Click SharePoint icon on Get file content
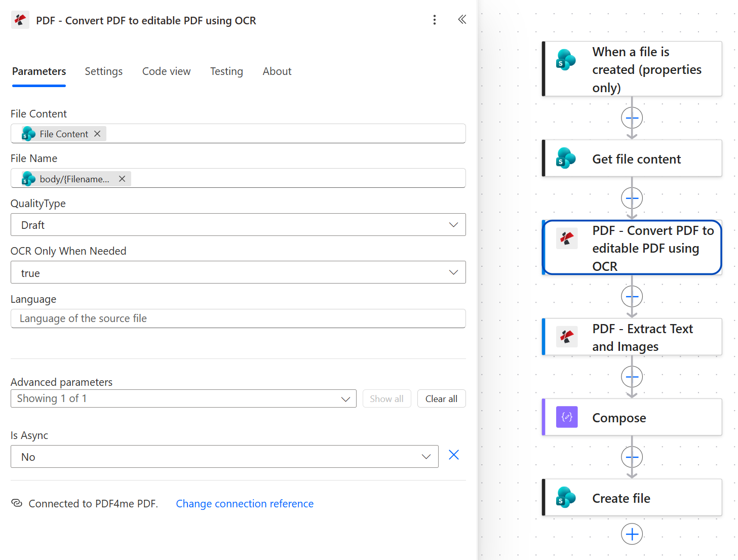 coord(566,158)
